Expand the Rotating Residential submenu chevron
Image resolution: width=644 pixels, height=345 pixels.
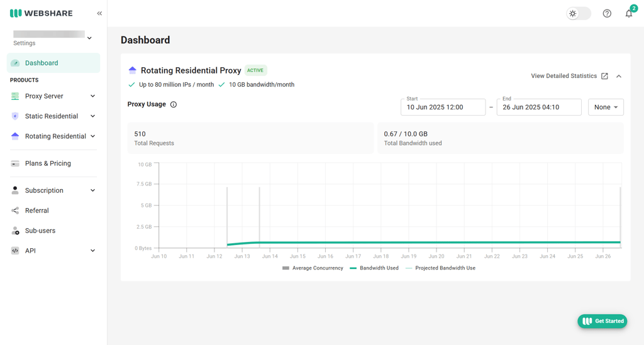click(93, 136)
